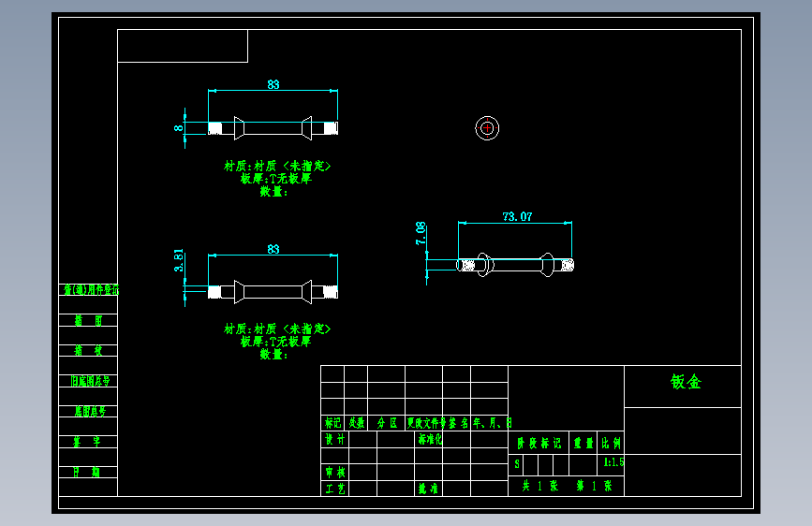This screenshot has height=526, width=812.
Task: Select the '3.81' vertical dimension
Action: point(179,260)
